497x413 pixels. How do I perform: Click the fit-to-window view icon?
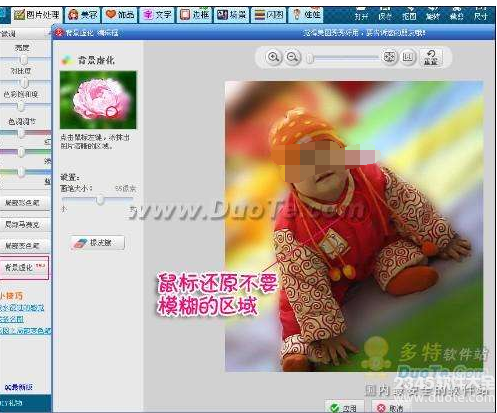(389, 57)
